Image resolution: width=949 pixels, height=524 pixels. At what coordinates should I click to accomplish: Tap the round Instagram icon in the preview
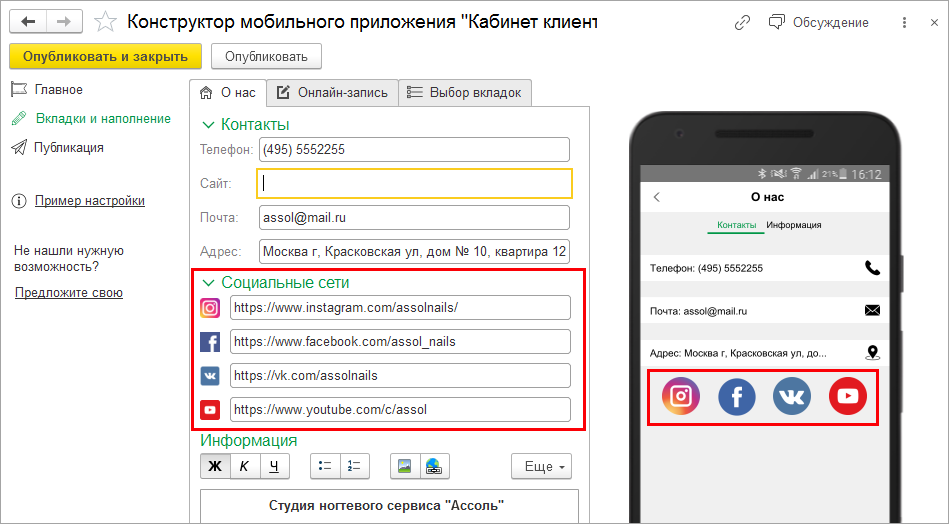pyautogui.click(x=681, y=396)
